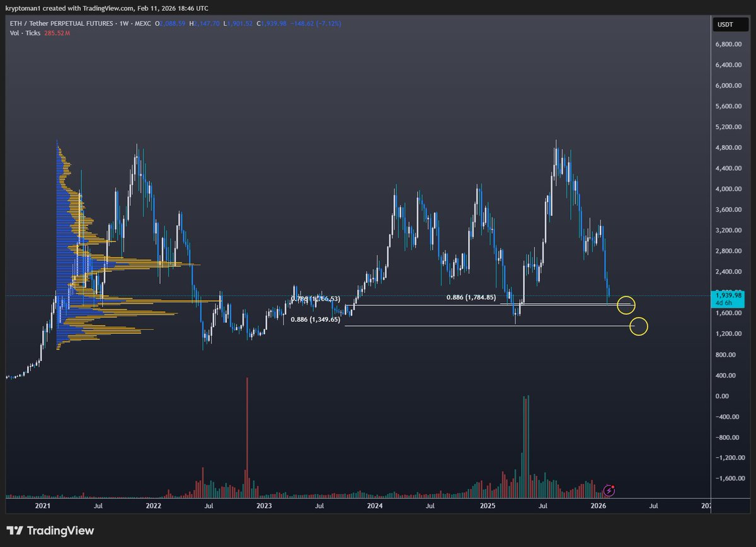Select the ETH / Tether PERPETUAL FUTURES title
The image size is (756, 547).
[x=62, y=23]
